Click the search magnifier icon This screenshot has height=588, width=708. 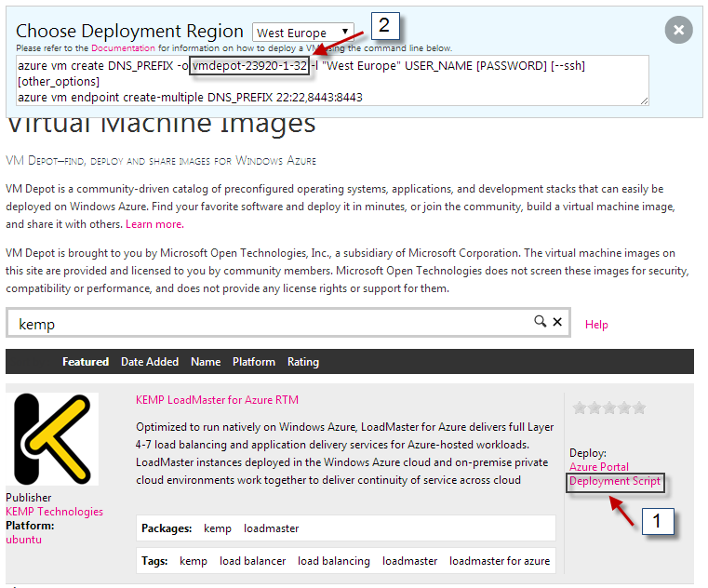coord(540,322)
